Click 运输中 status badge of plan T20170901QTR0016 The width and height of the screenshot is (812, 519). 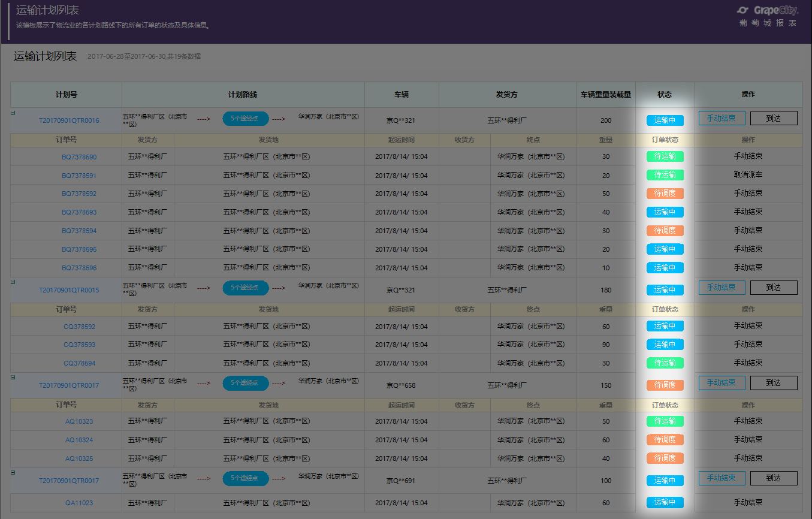point(665,120)
